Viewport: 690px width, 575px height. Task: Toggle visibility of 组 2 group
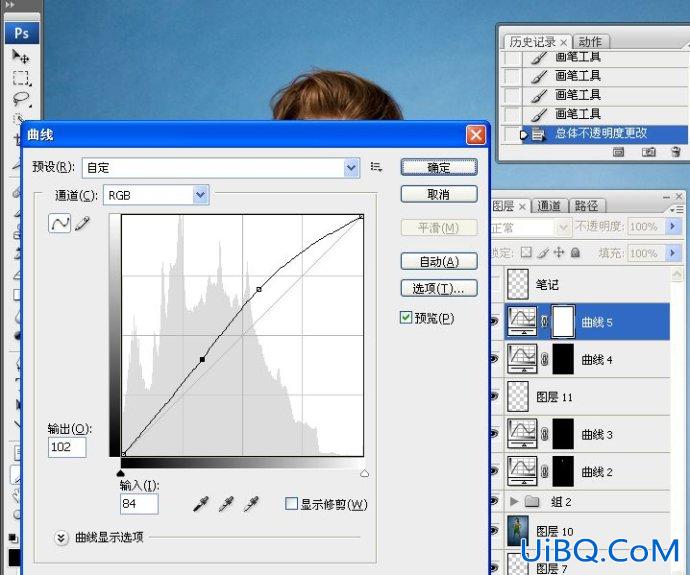(x=494, y=501)
